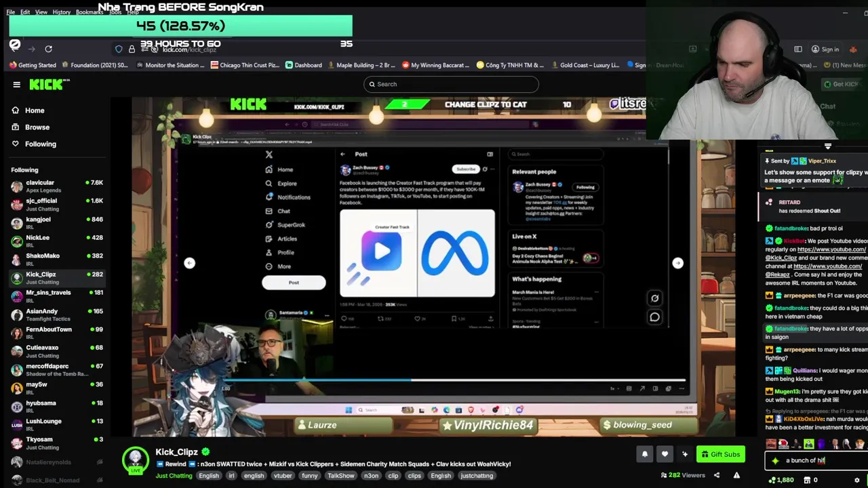This screenshot has width=868, height=488.
Task: Open the Dashboard bookmark
Action: (303, 65)
